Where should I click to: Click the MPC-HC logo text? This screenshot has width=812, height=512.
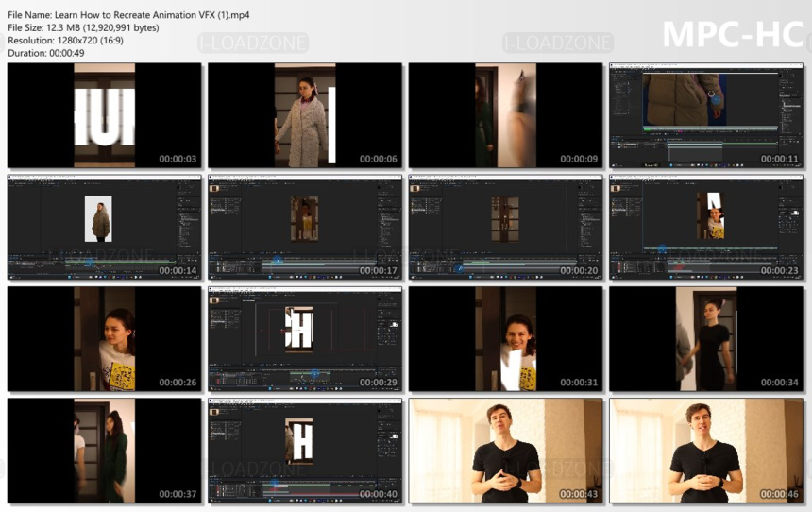coord(733,35)
